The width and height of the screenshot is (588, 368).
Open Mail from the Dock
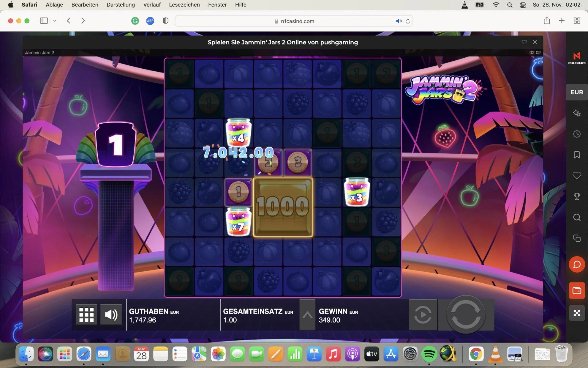pos(103,354)
